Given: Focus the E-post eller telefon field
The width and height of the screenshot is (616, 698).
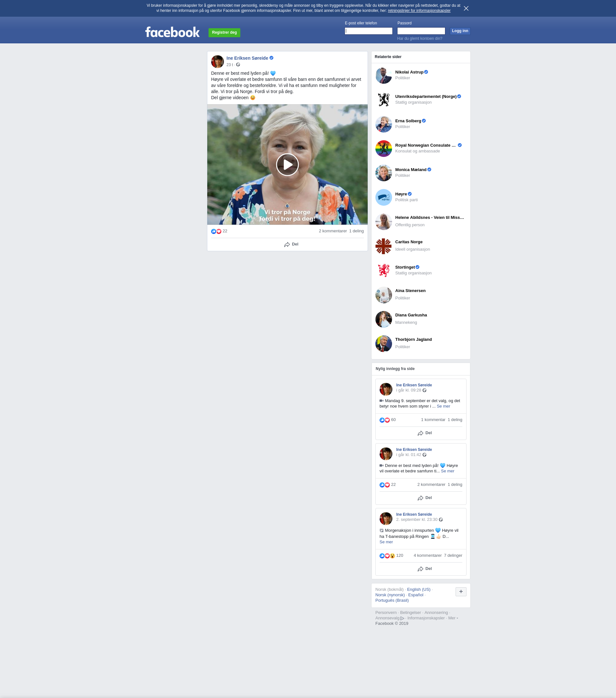Looking at the screenshot, I should tap(368, 31).
